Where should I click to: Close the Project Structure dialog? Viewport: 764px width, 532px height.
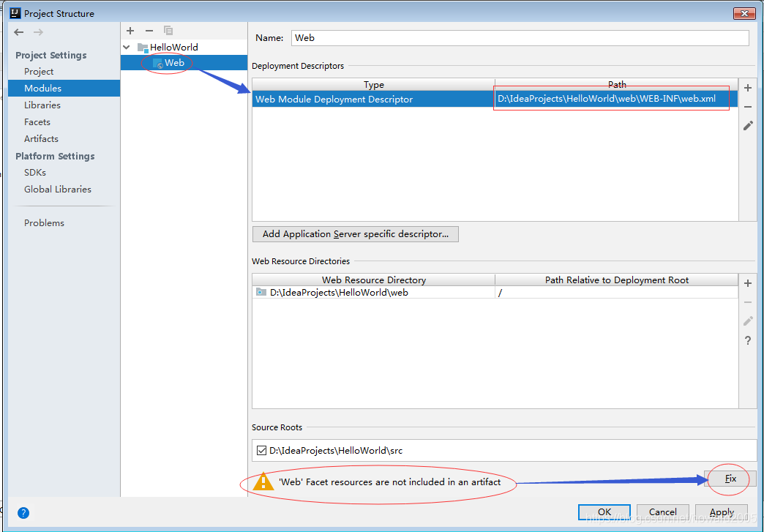744,13
